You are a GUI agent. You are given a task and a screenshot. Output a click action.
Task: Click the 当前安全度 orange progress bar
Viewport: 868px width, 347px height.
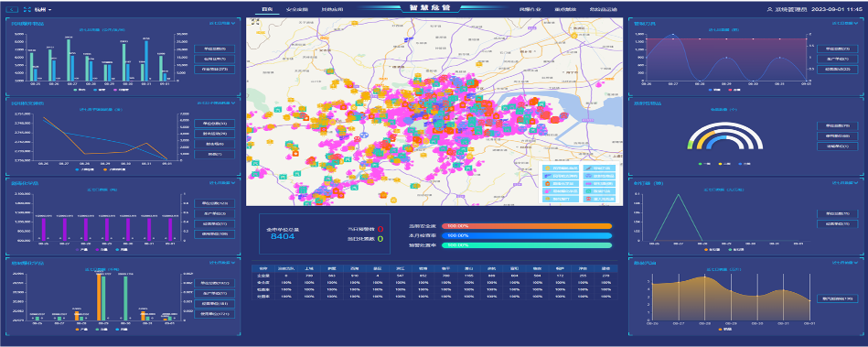pos(527,226)
